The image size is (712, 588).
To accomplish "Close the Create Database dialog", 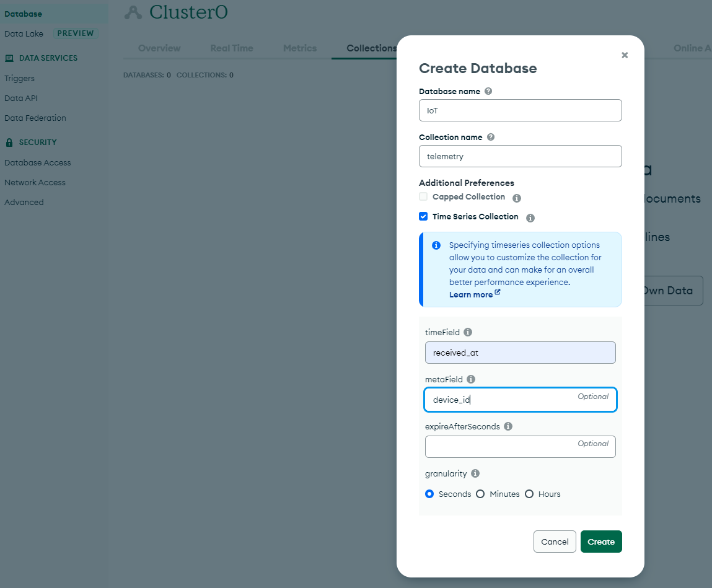I will click(x=625, y=55).
